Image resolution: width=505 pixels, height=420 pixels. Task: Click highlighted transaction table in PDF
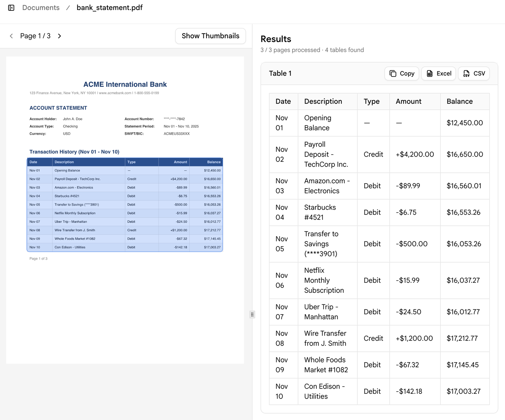click(125, 205)
